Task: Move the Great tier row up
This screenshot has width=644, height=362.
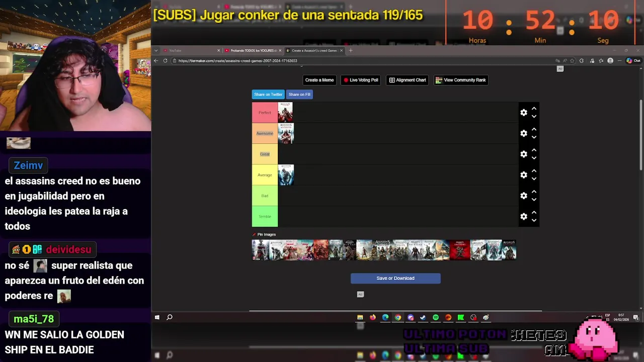Action: coord(534,150)
